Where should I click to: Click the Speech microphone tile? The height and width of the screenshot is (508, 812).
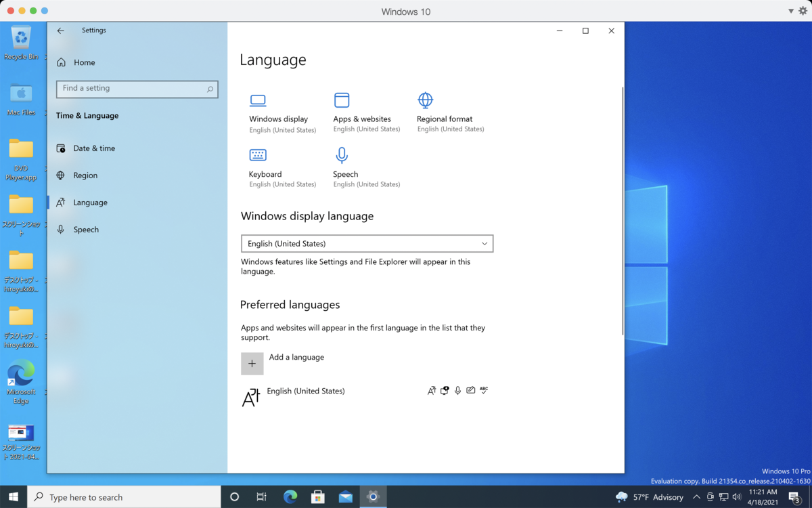366,168
